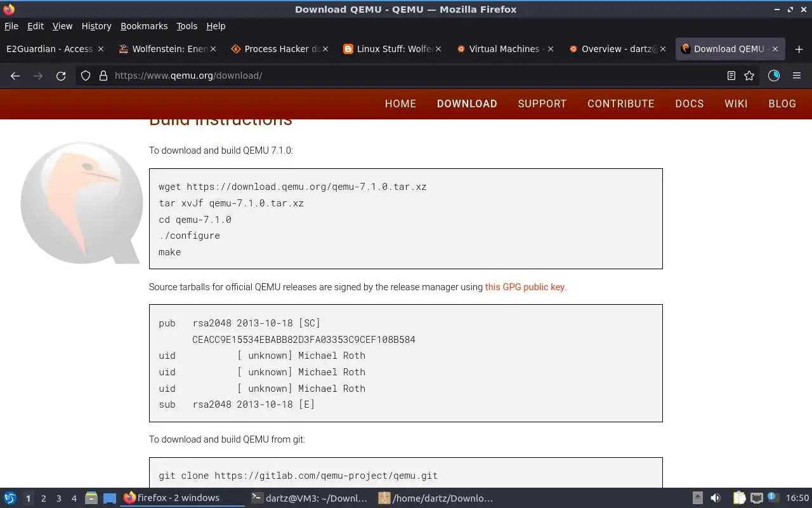The height and width of the screenshot is (508, 812).
Task: Click the 'git clone' gitlab command line
Action: point(298,476)
